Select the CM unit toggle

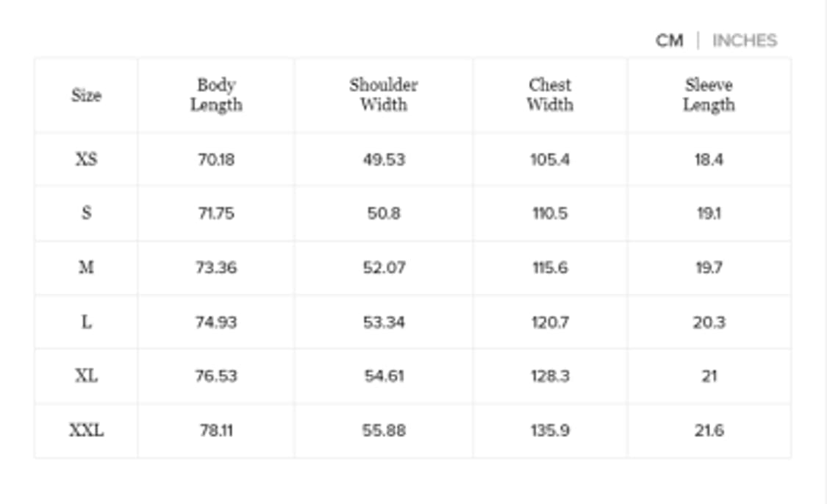click(x=669, y=40)
